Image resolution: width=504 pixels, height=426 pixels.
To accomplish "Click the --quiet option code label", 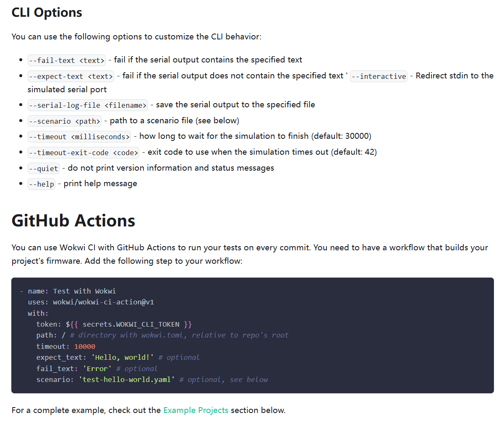I will click(x=44, y=169).
